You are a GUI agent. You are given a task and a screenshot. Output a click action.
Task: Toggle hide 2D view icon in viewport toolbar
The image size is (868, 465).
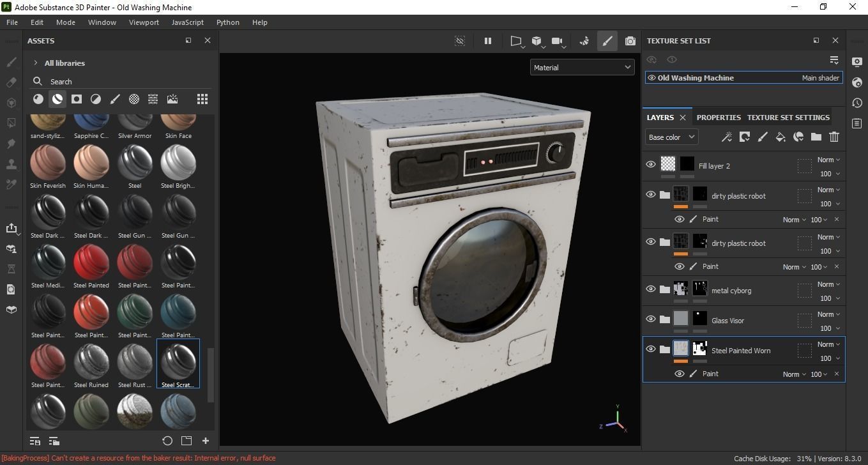[460, 41]
